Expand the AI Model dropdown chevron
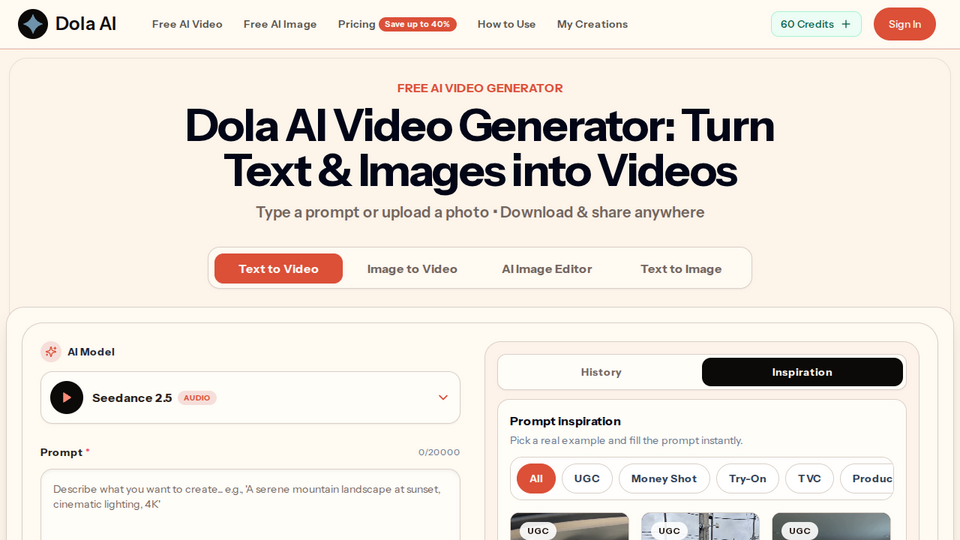This screenshot has height=540, width=960. click(x=443, y=397)
